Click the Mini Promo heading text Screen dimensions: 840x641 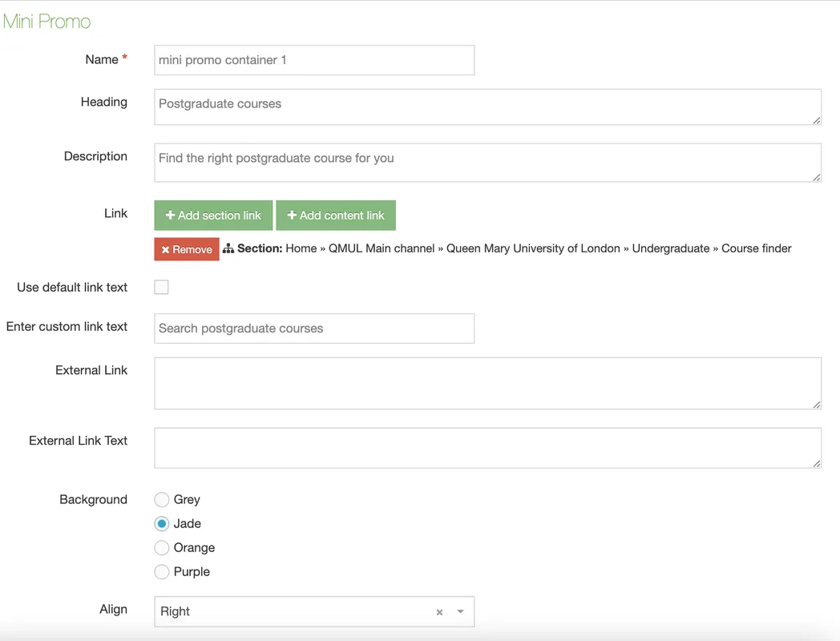click(x=47, y=22)
